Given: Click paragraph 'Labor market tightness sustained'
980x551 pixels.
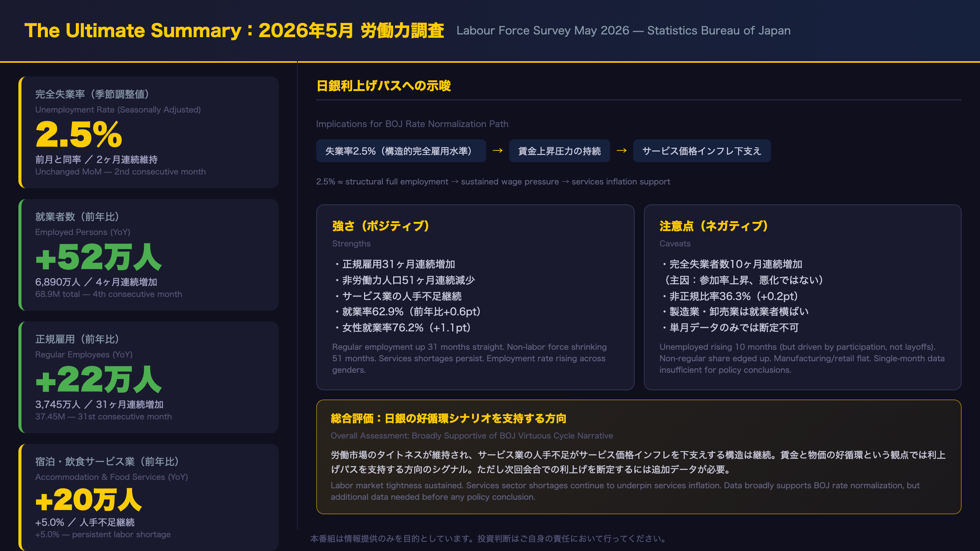Looking at the screenshot, I should 625,491.
